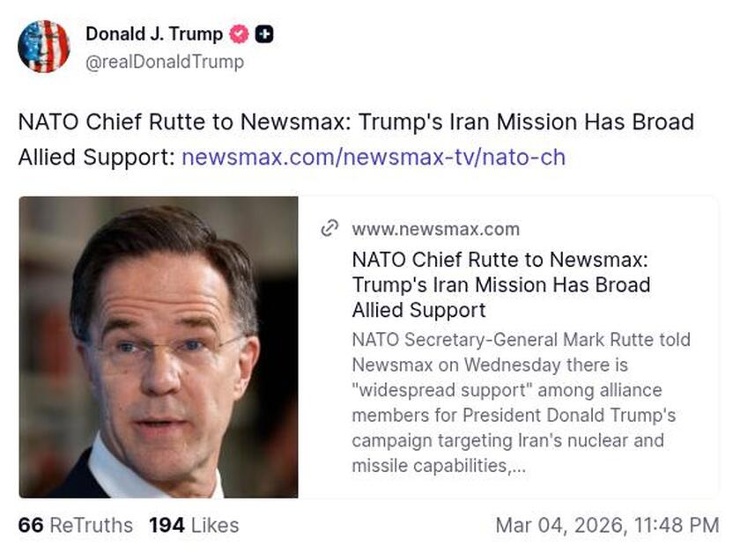Click the 194 likes count number

tap(166, 526)
